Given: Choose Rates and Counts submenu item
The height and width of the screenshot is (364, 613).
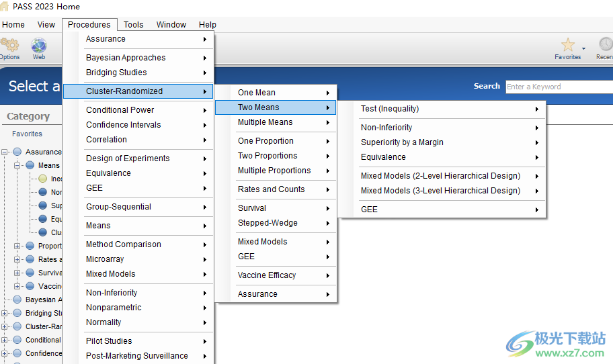Looking at the screenshot, I should pos(276,190).
